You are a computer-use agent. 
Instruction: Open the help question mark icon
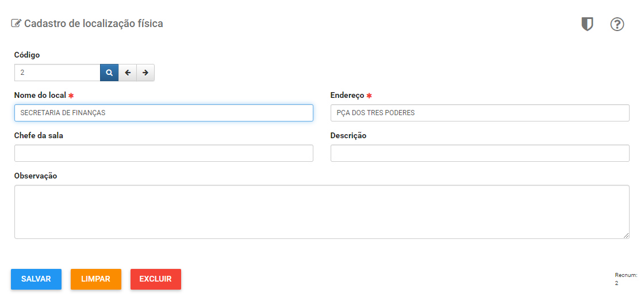point(617,24)
